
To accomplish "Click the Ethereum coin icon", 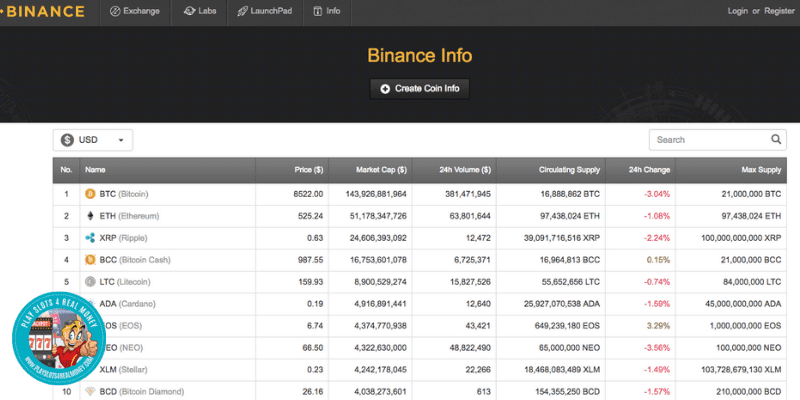I will [x=90, y=216].
